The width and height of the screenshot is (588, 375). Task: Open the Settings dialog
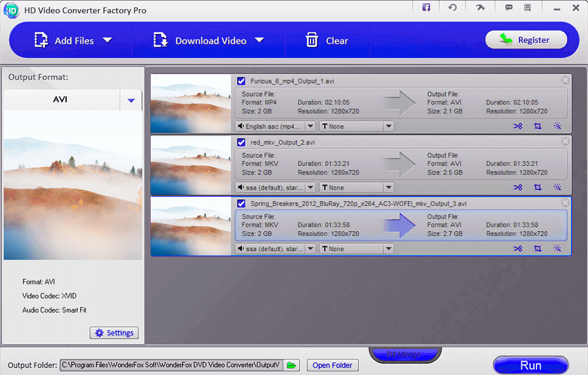[x=114, y=333]
